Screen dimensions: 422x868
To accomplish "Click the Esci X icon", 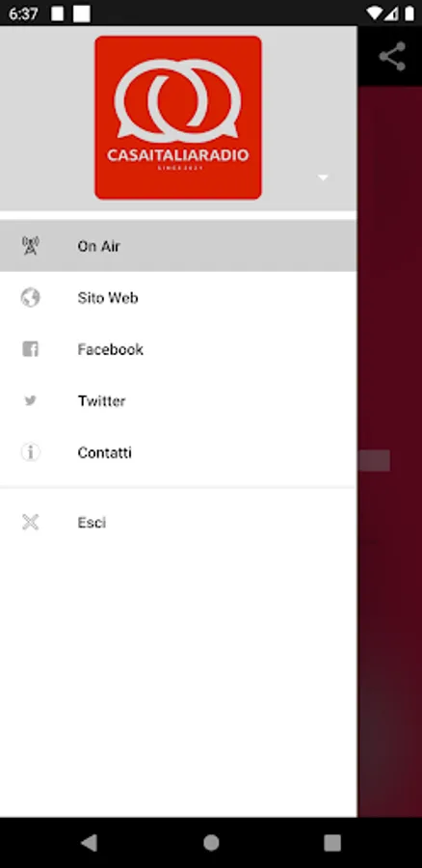I will [31, 522].
